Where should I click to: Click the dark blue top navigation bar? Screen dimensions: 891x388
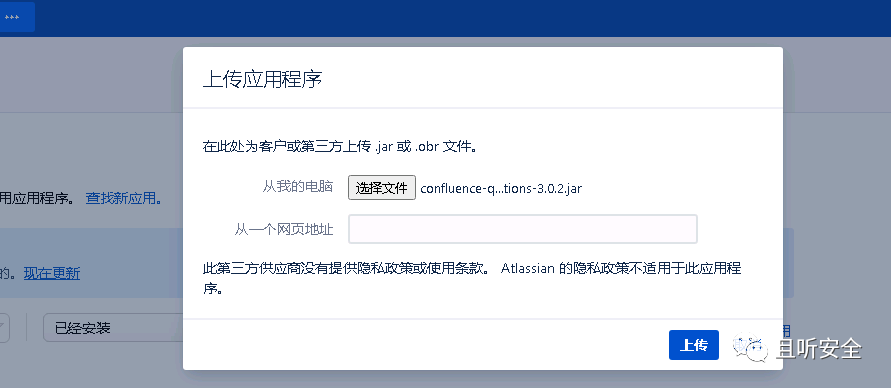446,18
